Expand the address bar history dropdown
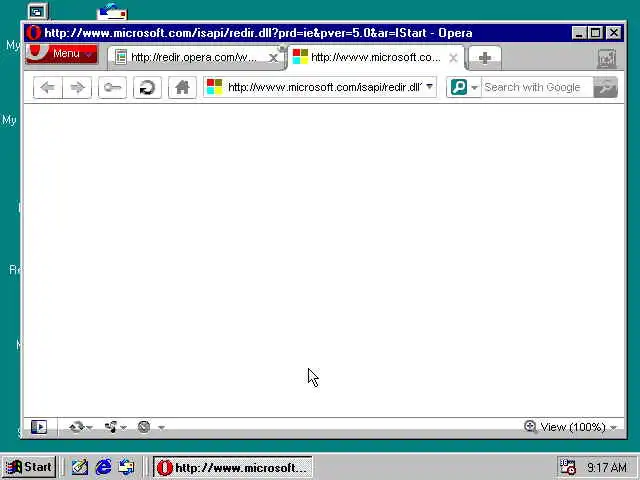This screenshot has width=640, height=480. coord(429,87)
